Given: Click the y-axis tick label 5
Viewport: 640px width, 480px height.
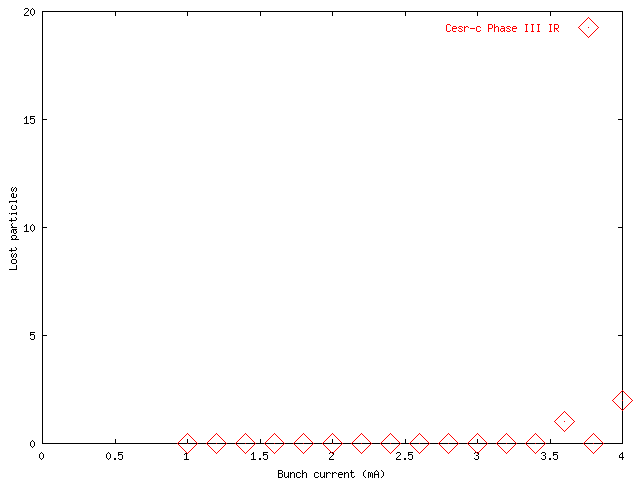Looking at the screenshot, I should 32,336.
